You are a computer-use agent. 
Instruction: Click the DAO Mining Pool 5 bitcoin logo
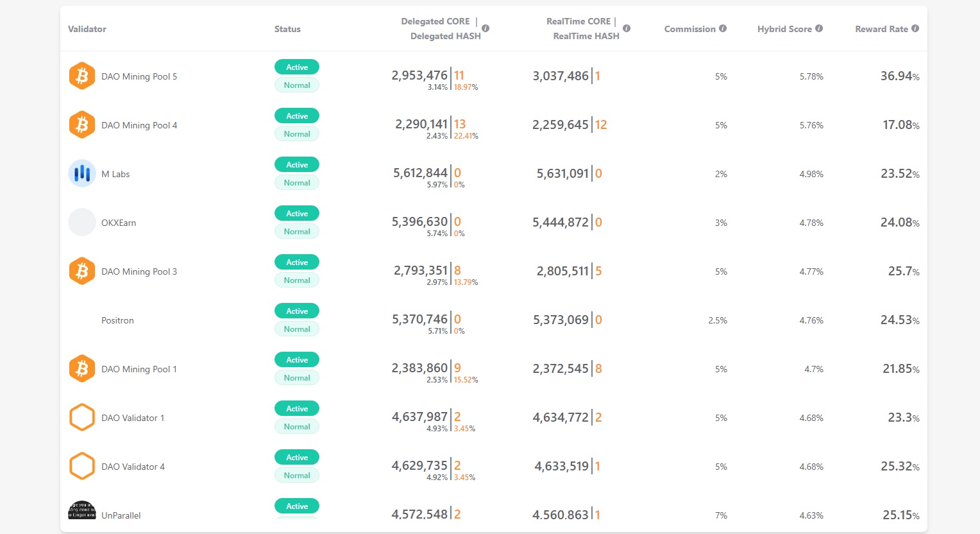click(82, 76)
